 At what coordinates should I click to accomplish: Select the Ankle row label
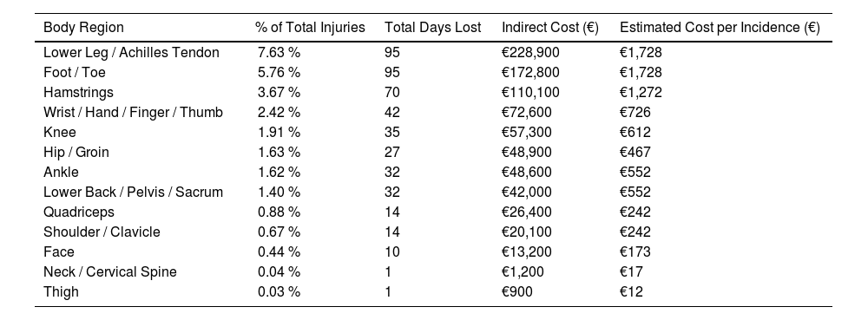tap(61, 172)
